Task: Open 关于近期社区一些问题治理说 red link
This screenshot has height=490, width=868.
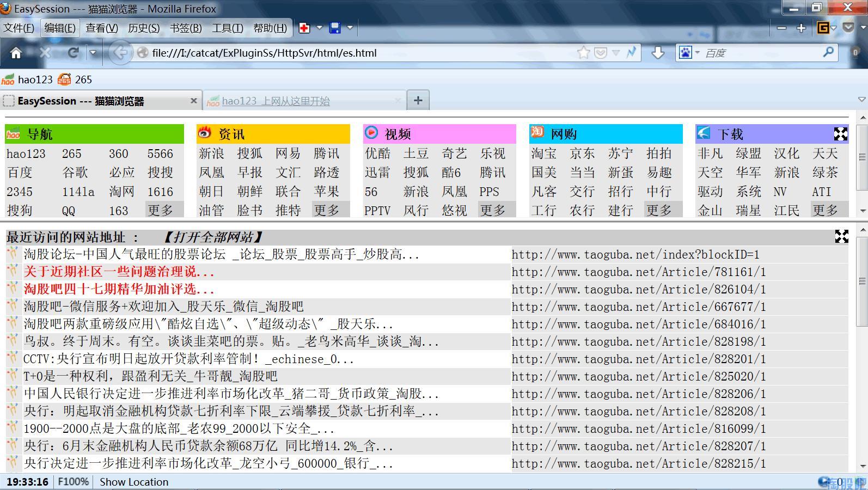Action: [119, 272]
